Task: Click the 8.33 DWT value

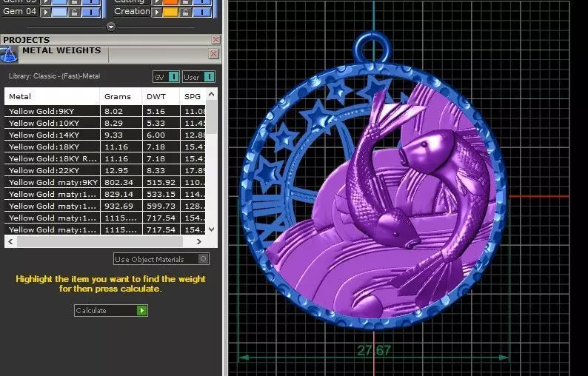Action: click(156, 170)
